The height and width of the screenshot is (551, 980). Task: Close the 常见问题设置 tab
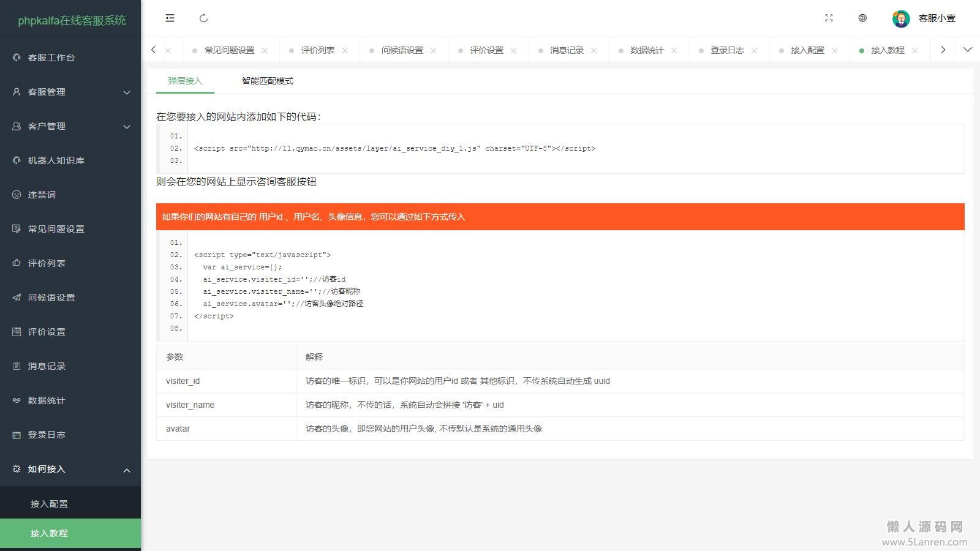pos(265,51)
